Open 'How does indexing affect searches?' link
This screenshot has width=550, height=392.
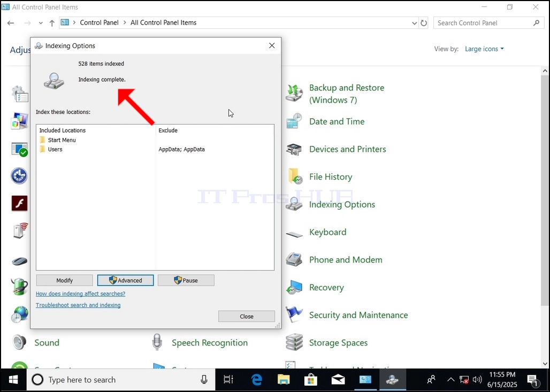(x=80, y=294)
